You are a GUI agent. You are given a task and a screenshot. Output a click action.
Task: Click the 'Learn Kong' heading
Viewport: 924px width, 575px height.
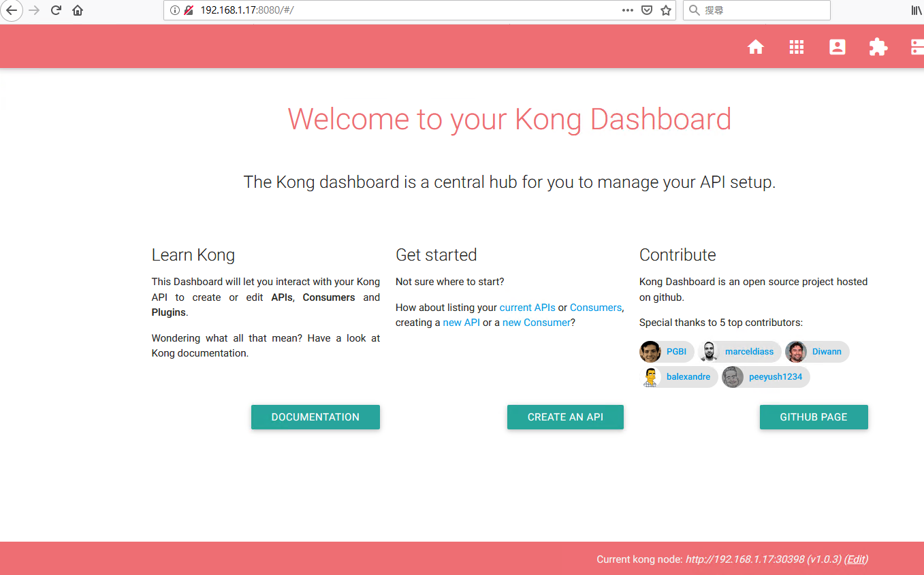[x=193, y=255]
